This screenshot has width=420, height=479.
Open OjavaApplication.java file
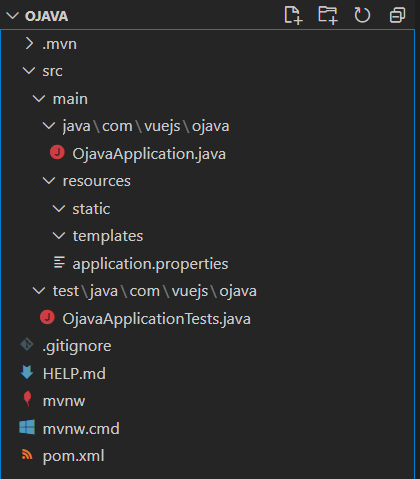(149, 154)
